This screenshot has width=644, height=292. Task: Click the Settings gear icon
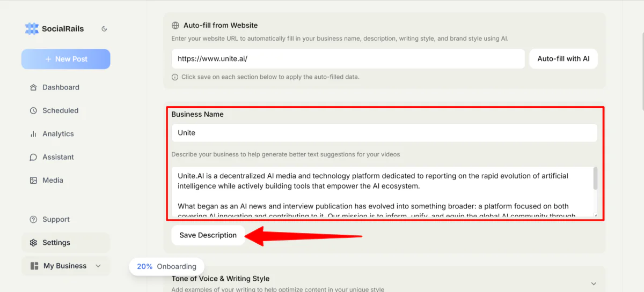[33, 243]
